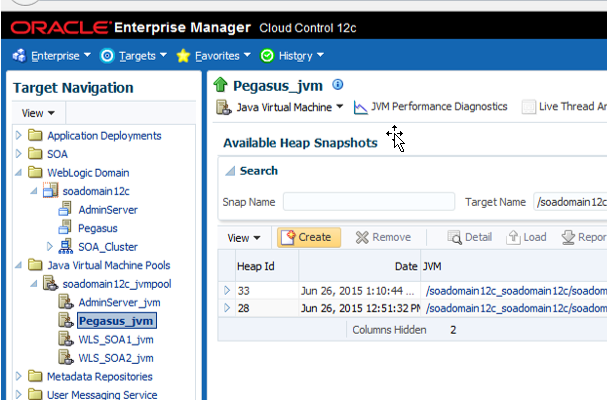Click the info icon beside Pegasus_jvm title
Screen dimensions: 609x411
tap(338, 84)
